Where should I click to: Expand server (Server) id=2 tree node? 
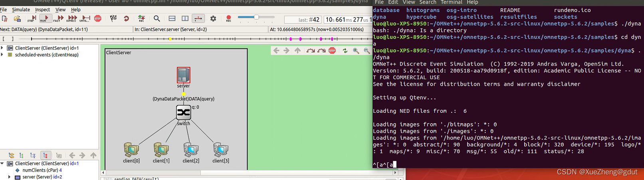(x=10, y=177)
